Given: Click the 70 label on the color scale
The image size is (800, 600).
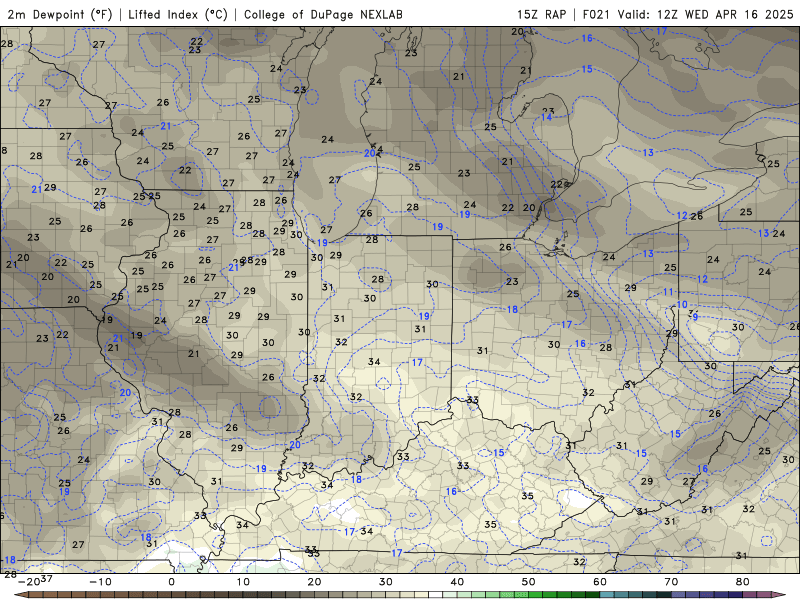Looking at the screenshot, I should [671, 582].
